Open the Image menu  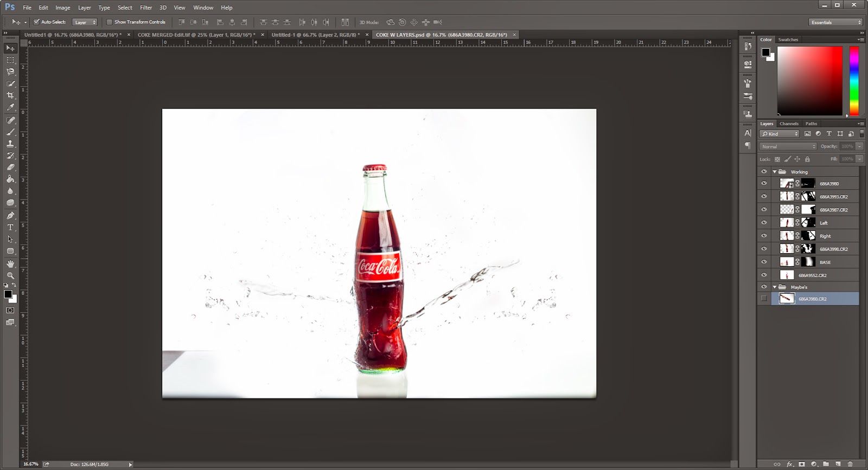coord(62,8)
